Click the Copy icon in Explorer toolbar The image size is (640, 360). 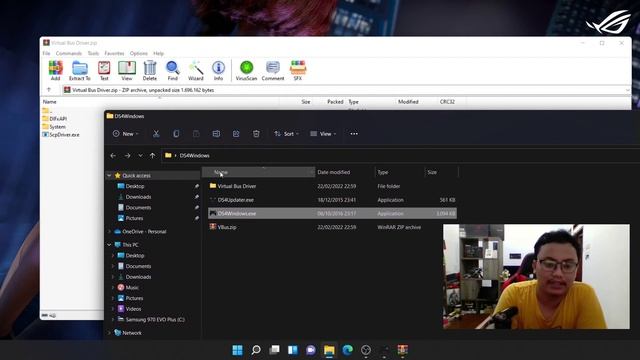click(x=176, y=134)
